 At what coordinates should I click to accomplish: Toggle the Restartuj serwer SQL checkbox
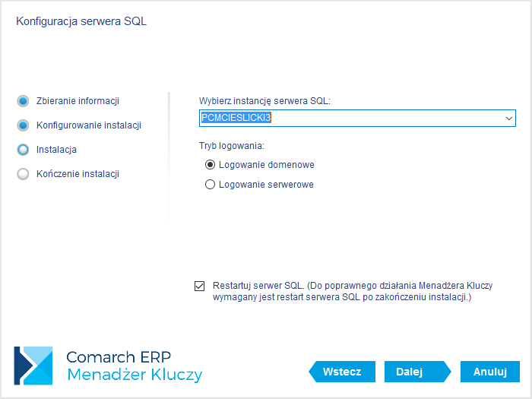199,286
